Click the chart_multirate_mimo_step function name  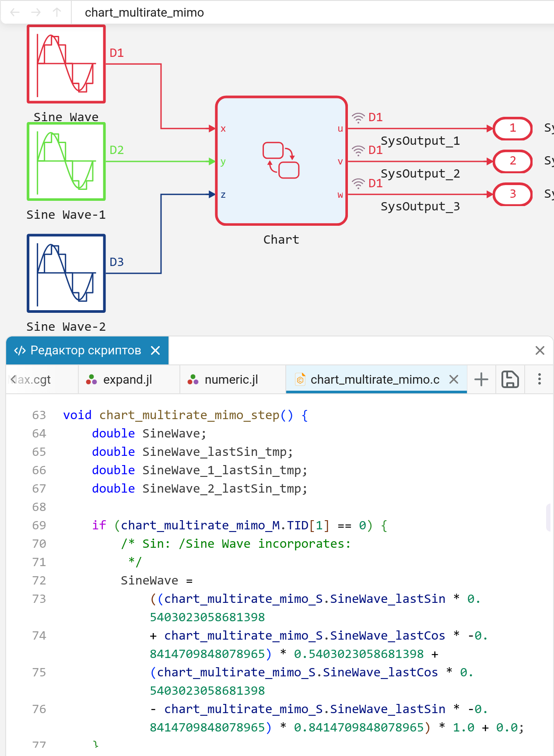pyautogui.click(x=189, y=415)
